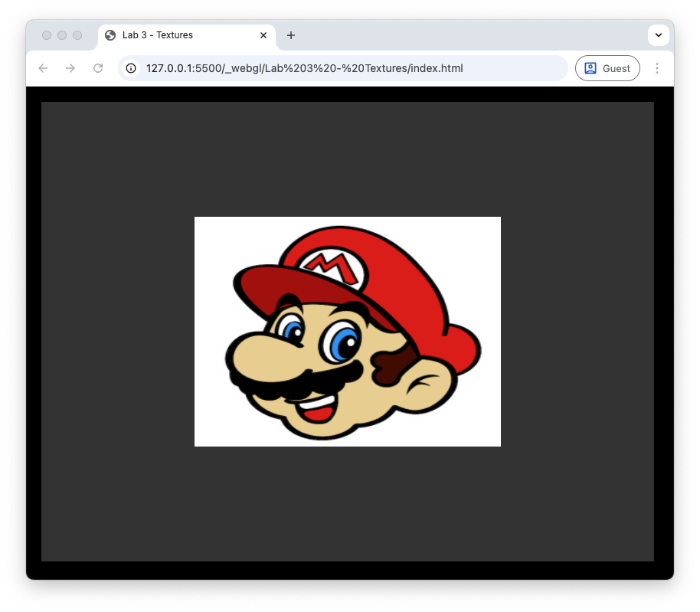View site information icon in address bar
The width and height of the screenshot is (700, 612).
(131, 68)
